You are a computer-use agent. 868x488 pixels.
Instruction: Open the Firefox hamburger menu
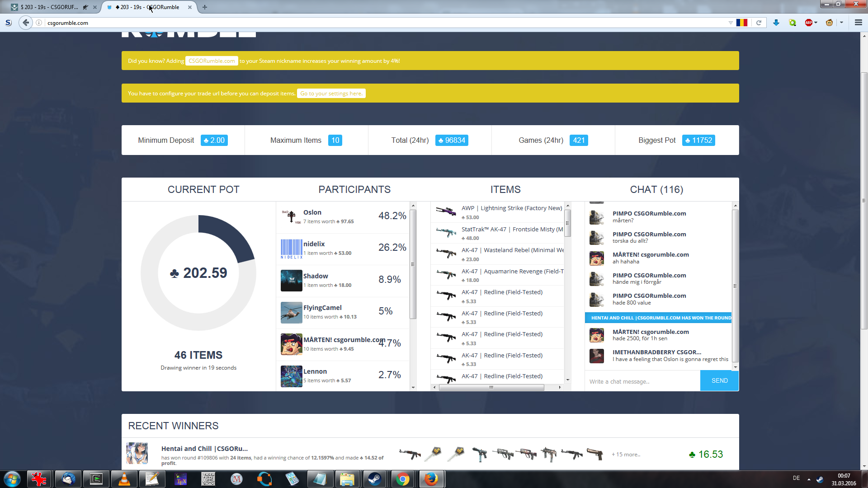pyautogui.click(x=858, y=23)
